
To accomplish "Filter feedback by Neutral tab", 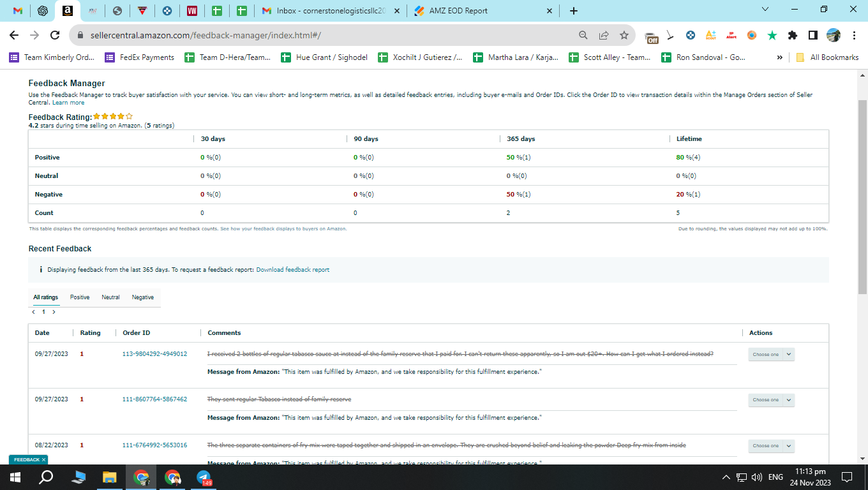I will point(110,297).
